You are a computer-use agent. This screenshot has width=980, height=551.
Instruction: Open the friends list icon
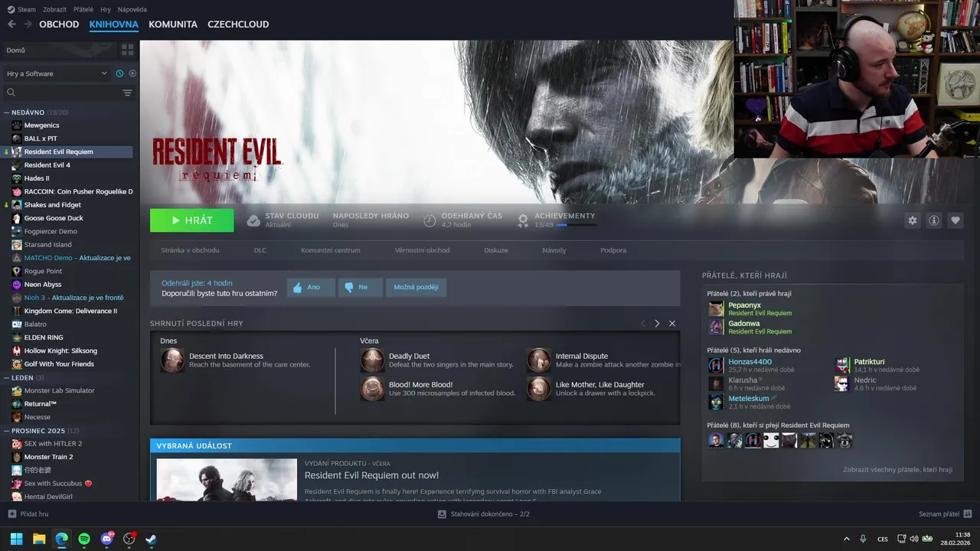[968, 514]
